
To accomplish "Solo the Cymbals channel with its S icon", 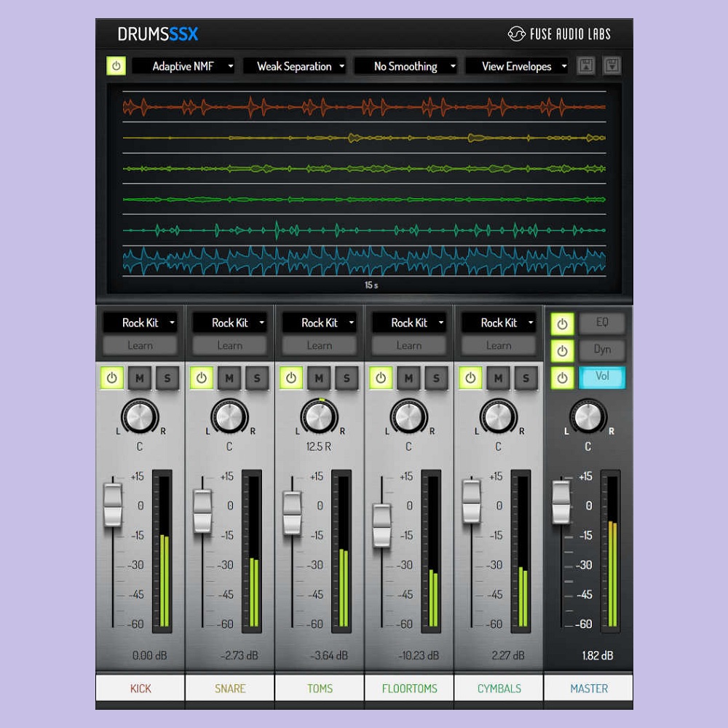I will click(525, 378).
